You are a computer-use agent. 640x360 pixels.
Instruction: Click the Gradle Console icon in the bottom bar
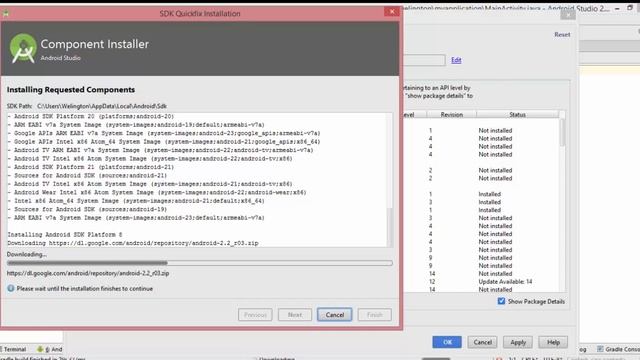point(600,349)
